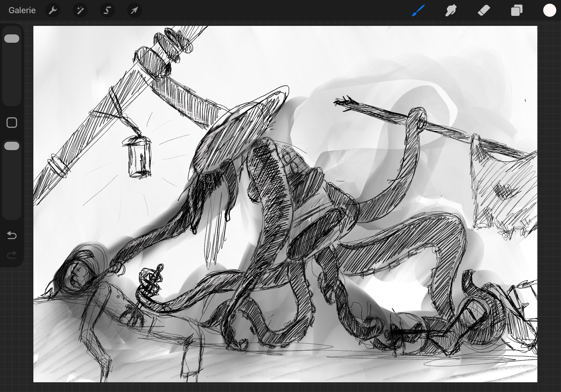Open the Adjustments magic wand menu
This screenshot has height=392, width=561.
pyautogui.click(x=80, y=10)
